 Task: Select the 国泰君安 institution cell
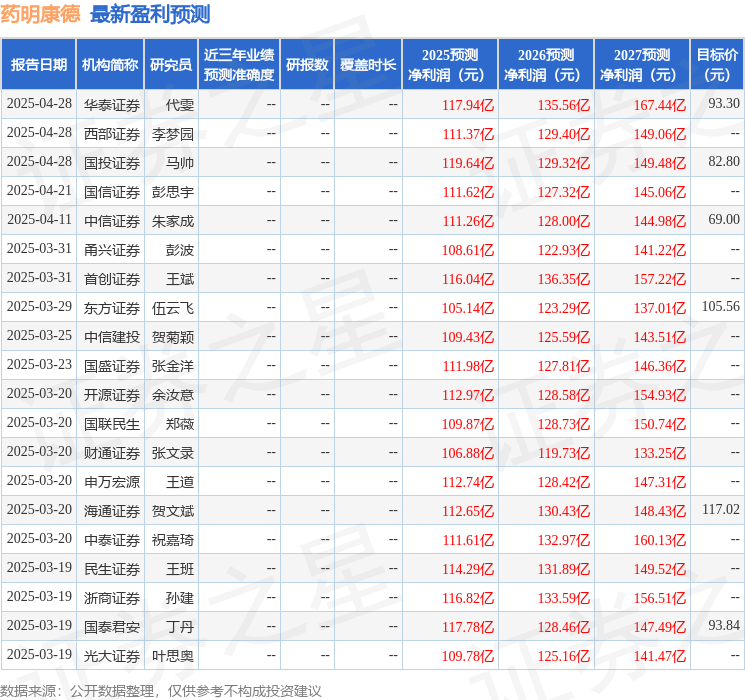(112, 627)
